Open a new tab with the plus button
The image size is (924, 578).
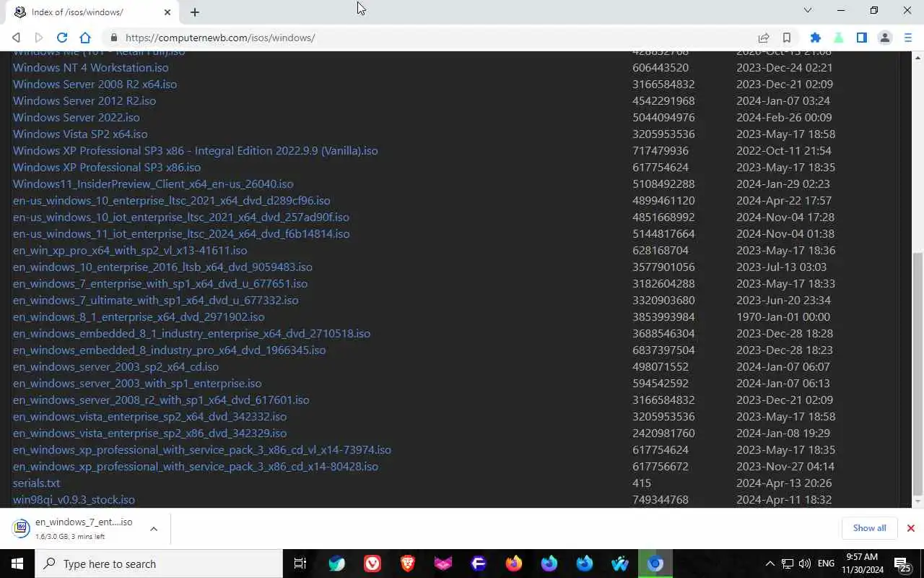[x=195, y=12]
